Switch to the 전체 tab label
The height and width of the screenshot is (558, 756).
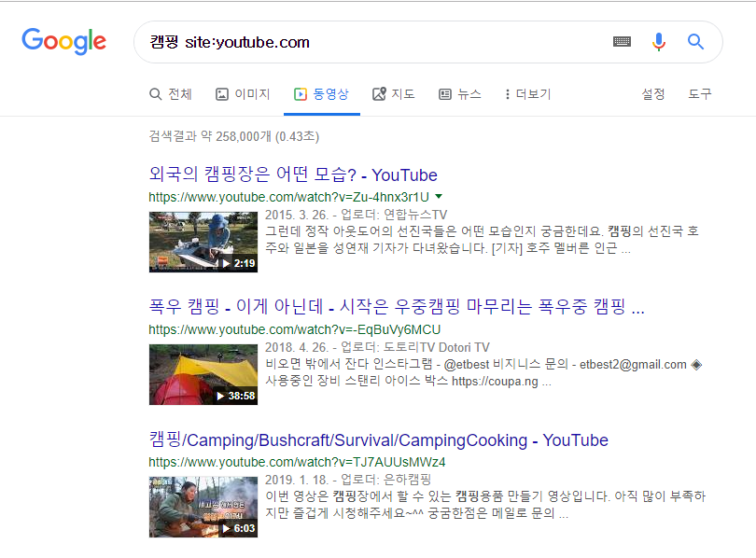click(x=180, y=94)
